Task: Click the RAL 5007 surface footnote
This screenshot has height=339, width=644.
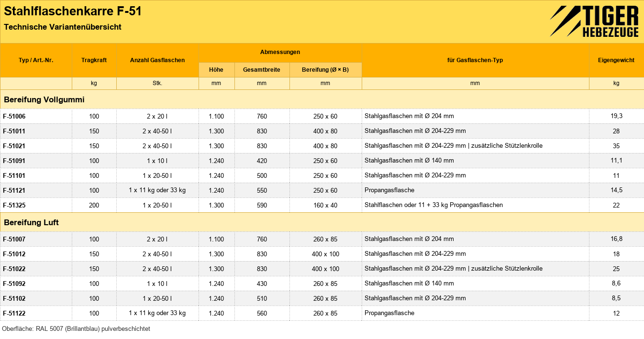Action: [x=76, y=329]
